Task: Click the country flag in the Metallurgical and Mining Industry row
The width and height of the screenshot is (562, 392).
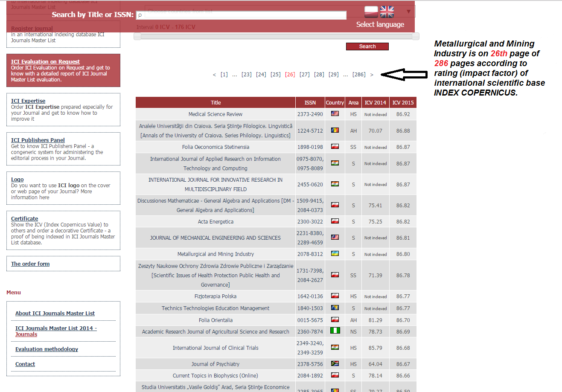Action: pos(335,254)
